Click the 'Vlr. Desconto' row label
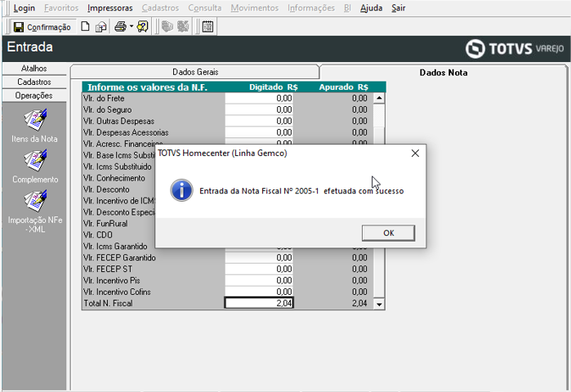 [106, 189]
